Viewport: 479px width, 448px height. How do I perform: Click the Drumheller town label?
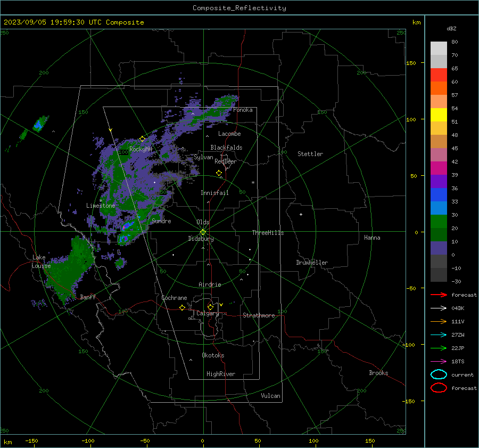coord(312,263)
